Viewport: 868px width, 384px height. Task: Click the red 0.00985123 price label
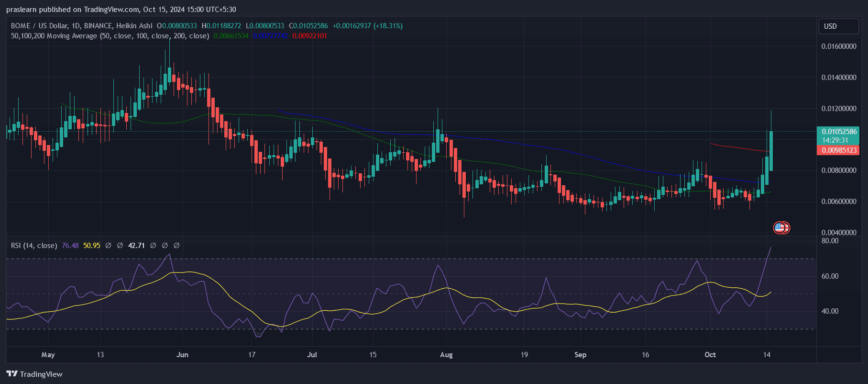pyautogui.click(x=838, y=150)
